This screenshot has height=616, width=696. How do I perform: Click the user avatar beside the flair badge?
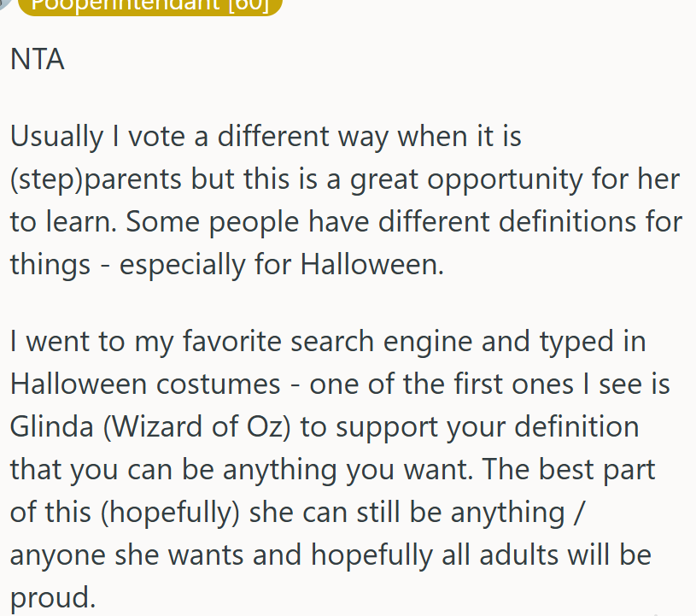point(5,3)
